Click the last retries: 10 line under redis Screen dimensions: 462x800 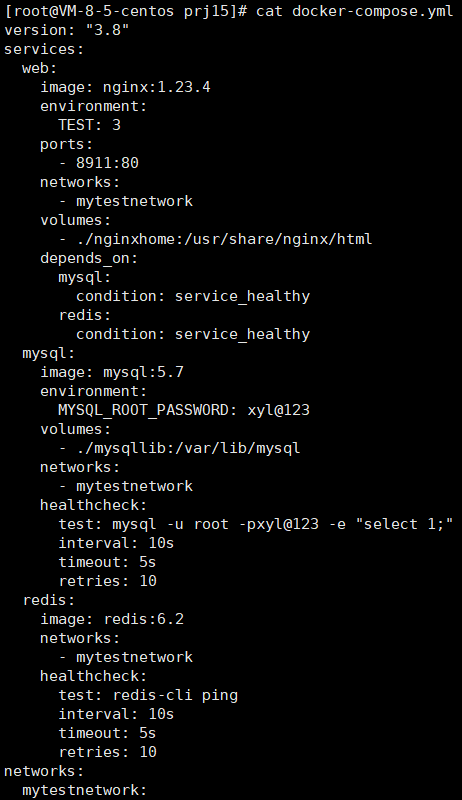pos(108,752)
